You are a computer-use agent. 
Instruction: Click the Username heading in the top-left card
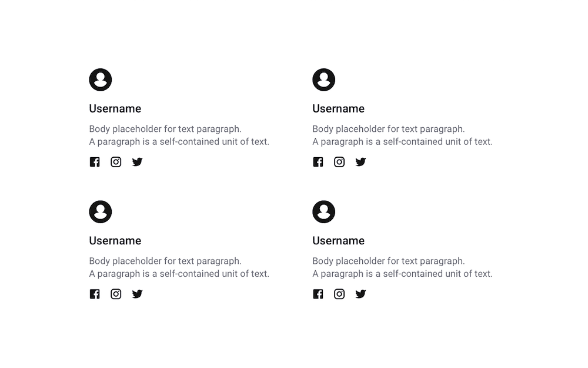point(115,108)
